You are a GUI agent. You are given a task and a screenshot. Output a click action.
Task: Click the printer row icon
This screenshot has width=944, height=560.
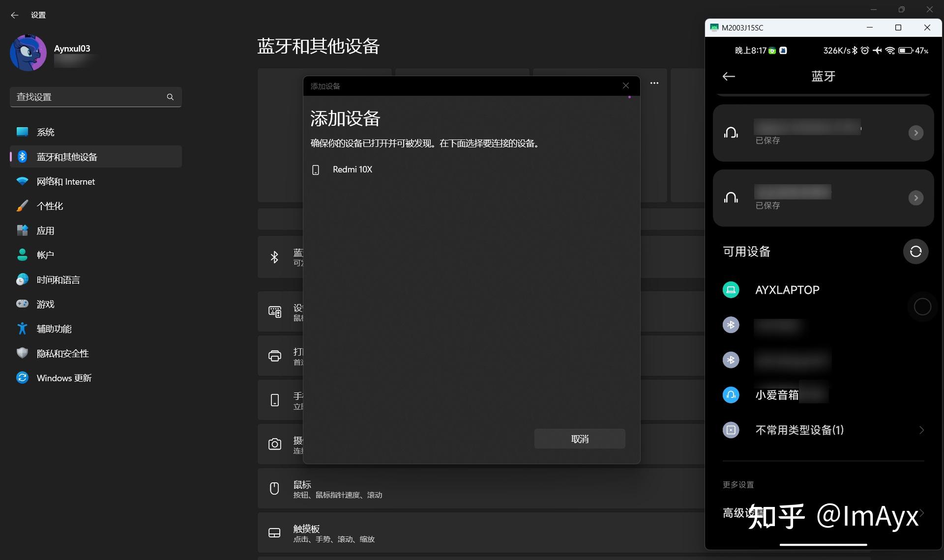point(274,356)
